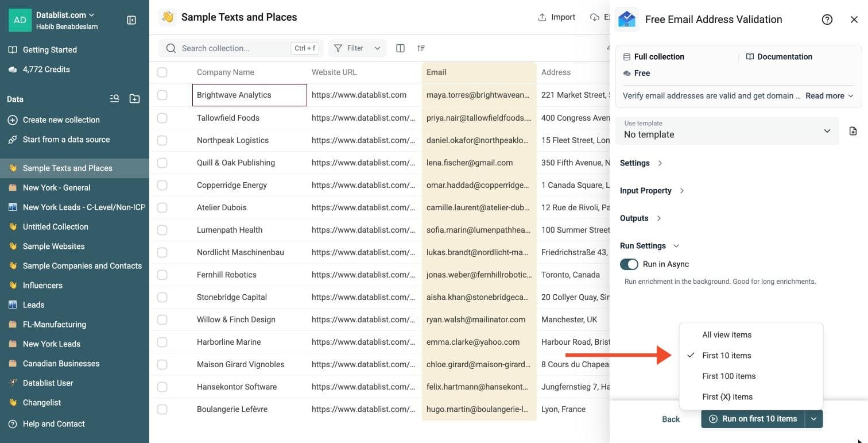Click the save template file icon
This screenshot has width=868, height=443.
[852, 131]
